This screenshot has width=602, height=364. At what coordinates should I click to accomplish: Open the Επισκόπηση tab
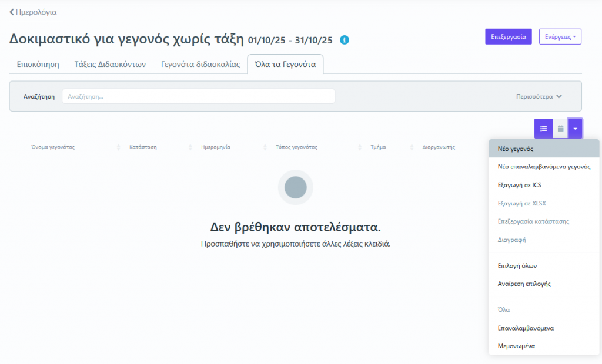pos(38,65)
